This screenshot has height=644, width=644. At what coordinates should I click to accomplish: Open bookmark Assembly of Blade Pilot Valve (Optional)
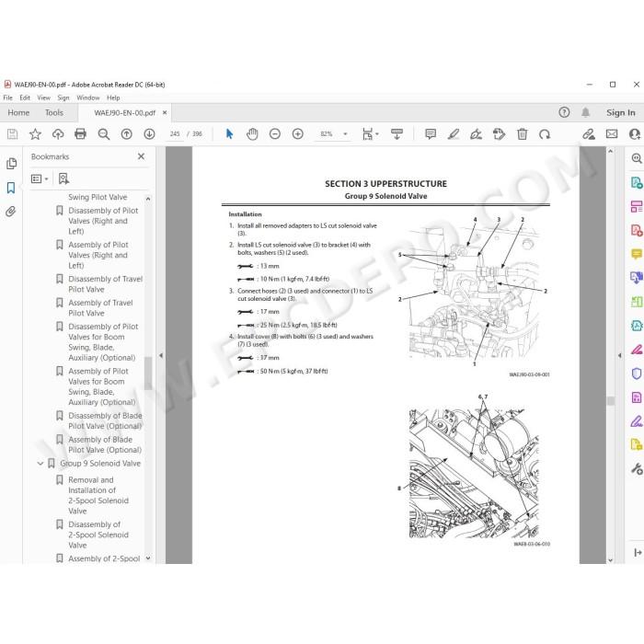[105, 444]
